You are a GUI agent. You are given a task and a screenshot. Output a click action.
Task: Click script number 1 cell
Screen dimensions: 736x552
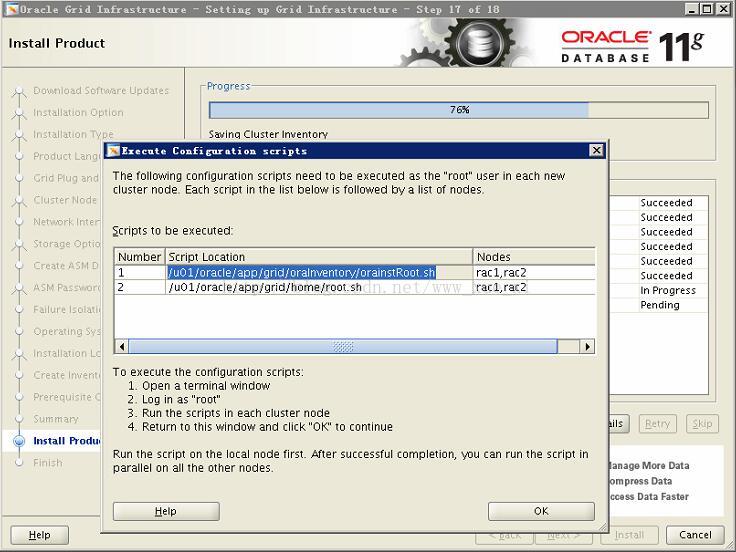click(140, 272)
